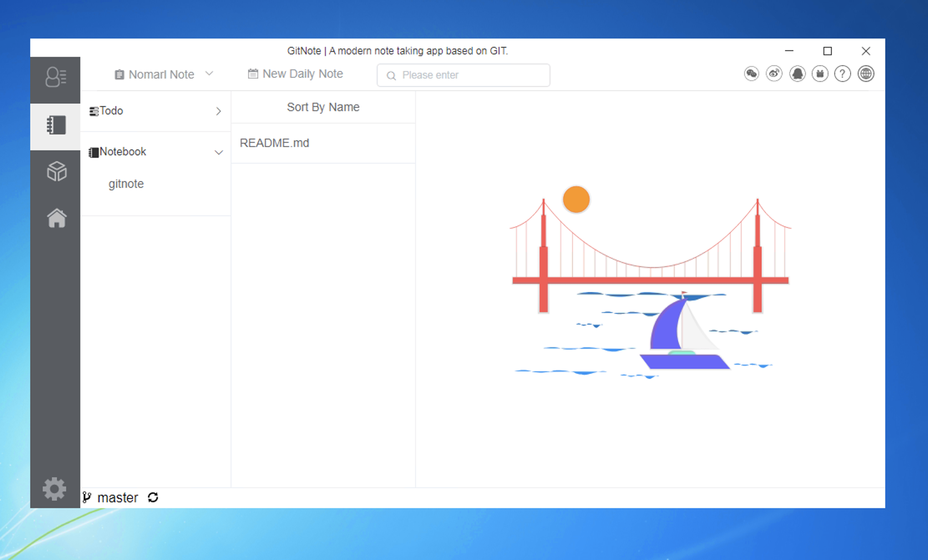Click the globe language icon

point(866,74)
